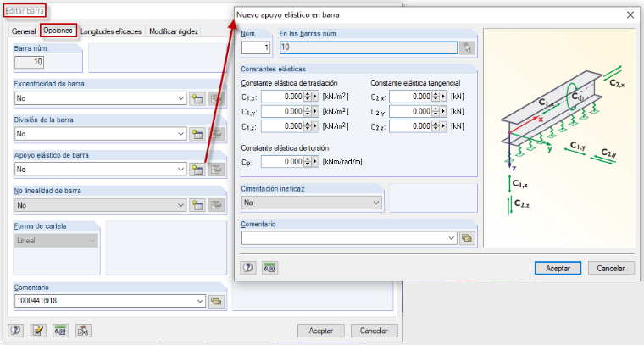This screenshot has width=644, height=345.
Task: Click the C2,x value field
Action: pyautogui.click(x=411, y=97)
